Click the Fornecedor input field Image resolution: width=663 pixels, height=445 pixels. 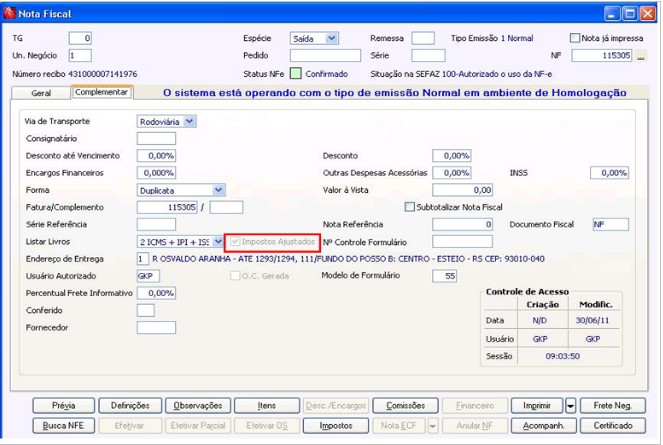(x=156, y=327)
